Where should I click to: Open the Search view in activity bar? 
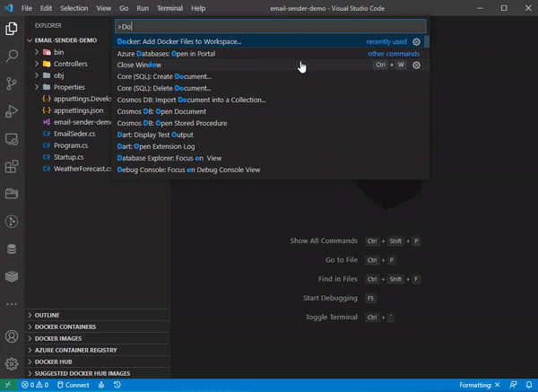pos(12,56)
